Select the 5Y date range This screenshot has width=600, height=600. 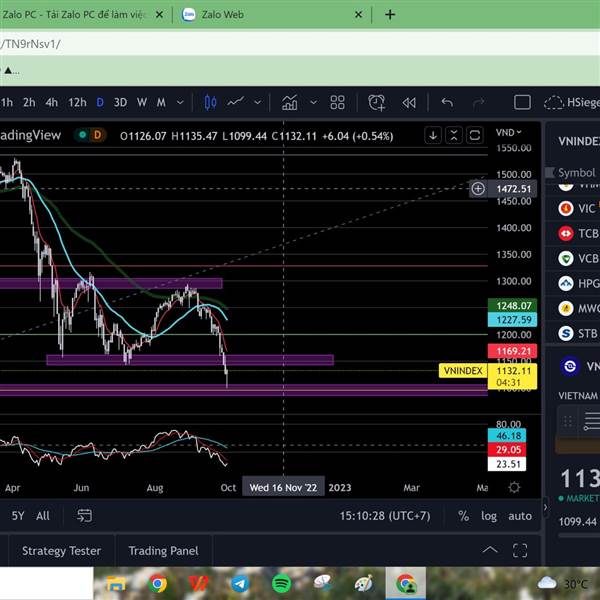[x=18, y=516]
